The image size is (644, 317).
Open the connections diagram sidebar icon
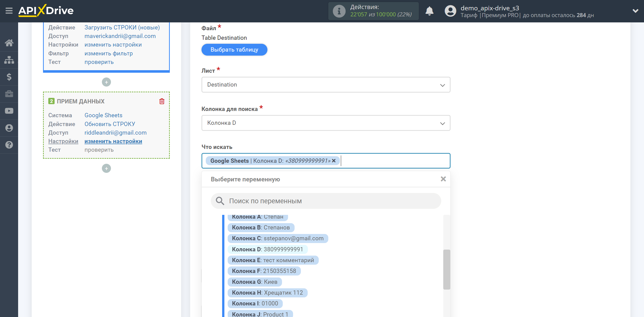(x=9, y=60)
